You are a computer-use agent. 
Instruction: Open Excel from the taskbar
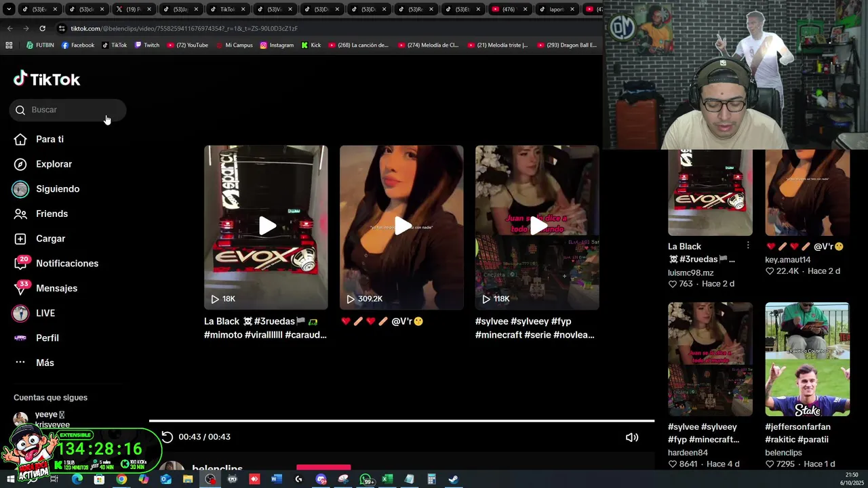tap(387, 479)
